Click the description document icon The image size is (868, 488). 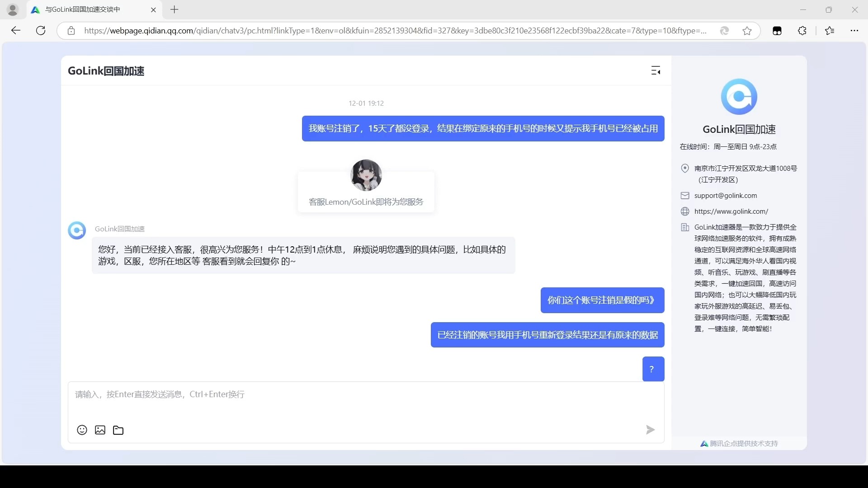(685, 227)
